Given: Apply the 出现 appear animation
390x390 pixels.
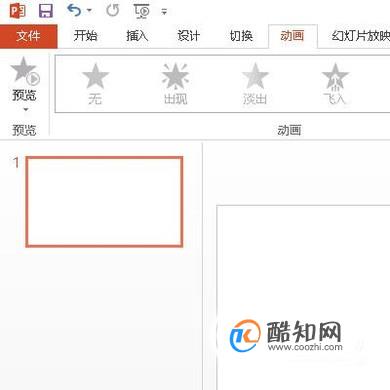Looking at the screenshot, I should [x=175, y=84].
